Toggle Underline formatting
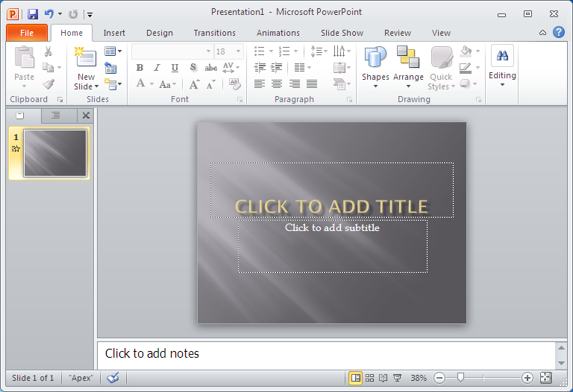 175,68
